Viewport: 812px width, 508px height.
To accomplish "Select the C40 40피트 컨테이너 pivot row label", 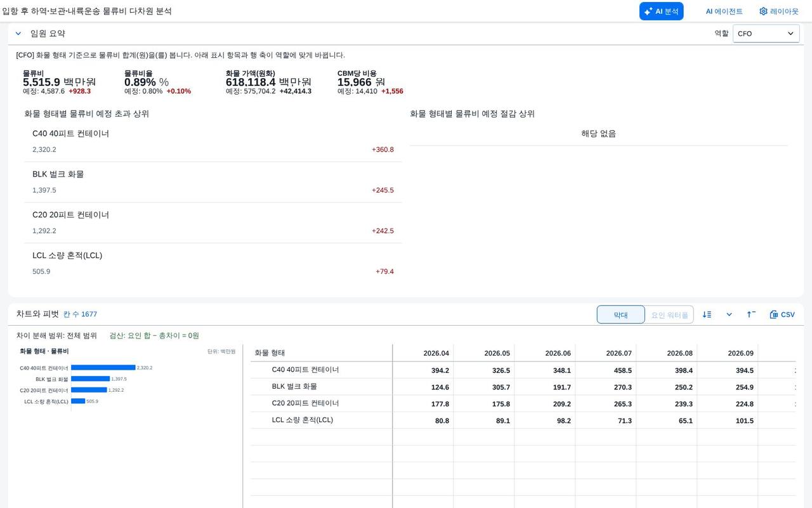I will (305, 370).
